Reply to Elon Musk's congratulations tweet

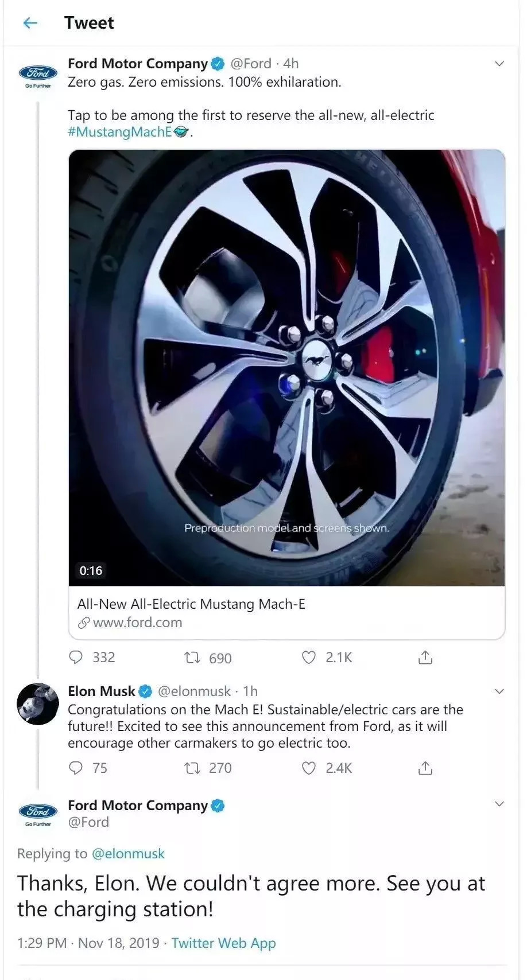[76, 768]
